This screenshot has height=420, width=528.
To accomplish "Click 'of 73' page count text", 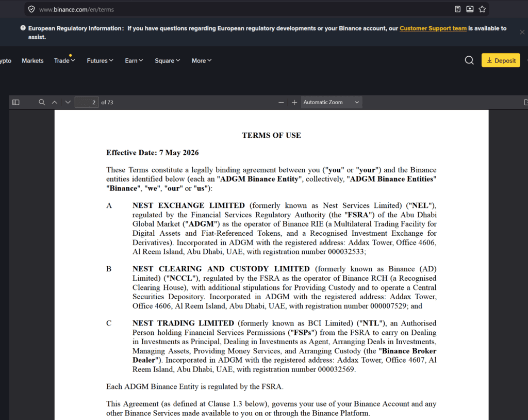I will 107,102.
